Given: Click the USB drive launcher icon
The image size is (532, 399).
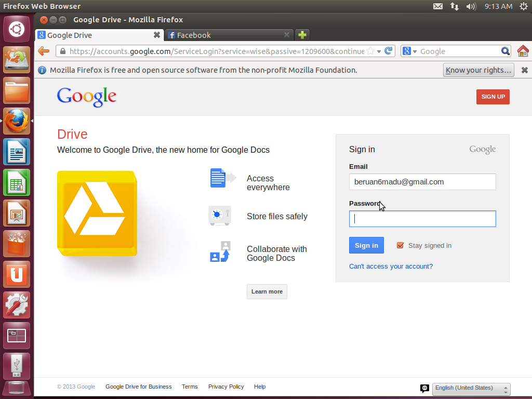Looking at the screenshot, I should 16,366.
